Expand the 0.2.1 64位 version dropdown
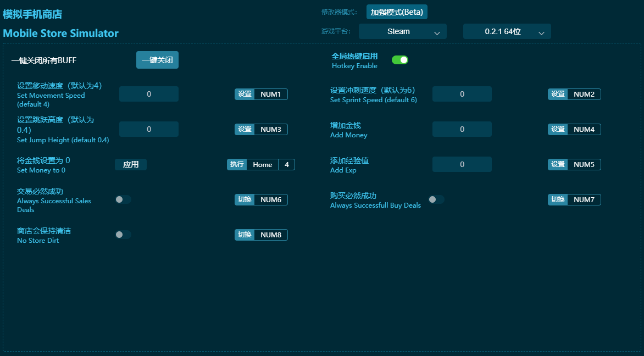Viewport: 644px width, 356px height. click(x=507, y=32)
